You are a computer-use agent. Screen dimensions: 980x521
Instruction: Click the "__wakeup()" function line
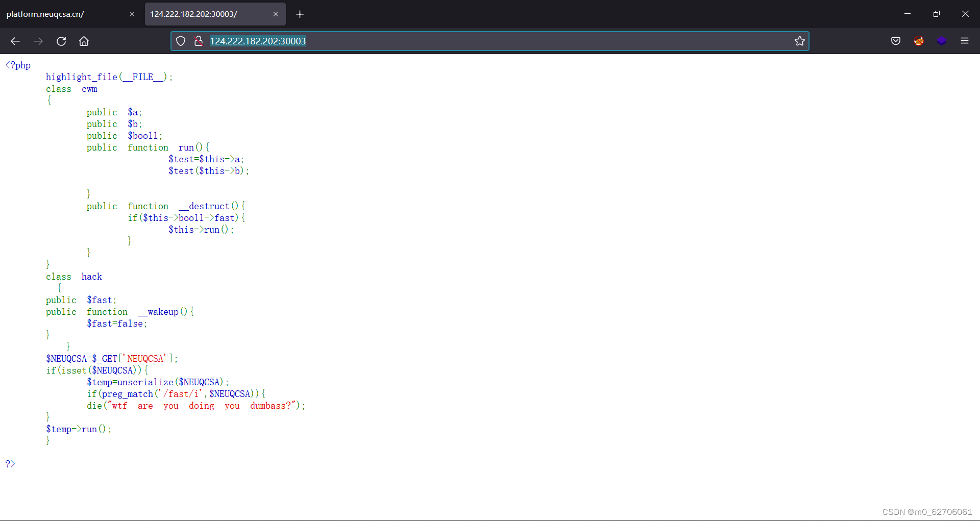(120, 312)
